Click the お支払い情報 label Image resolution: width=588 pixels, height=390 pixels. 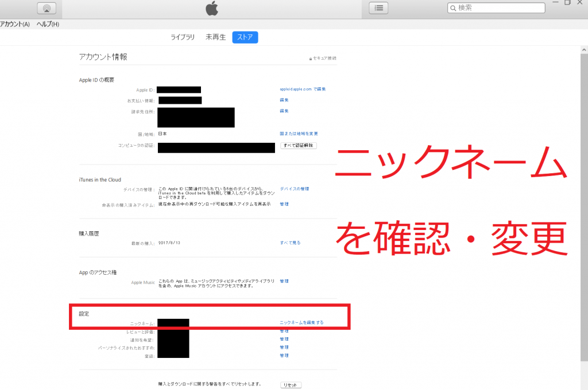coord(141,101)
